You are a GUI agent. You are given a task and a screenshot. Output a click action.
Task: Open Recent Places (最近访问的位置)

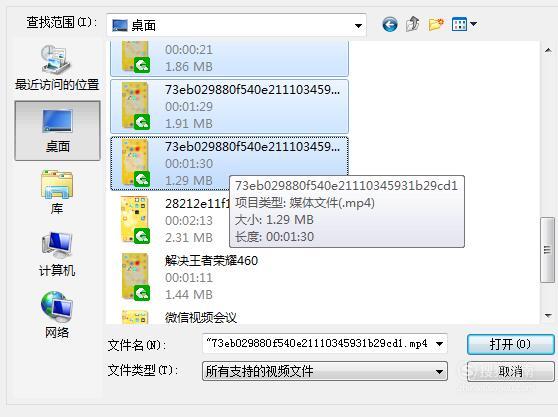[57, 67]
